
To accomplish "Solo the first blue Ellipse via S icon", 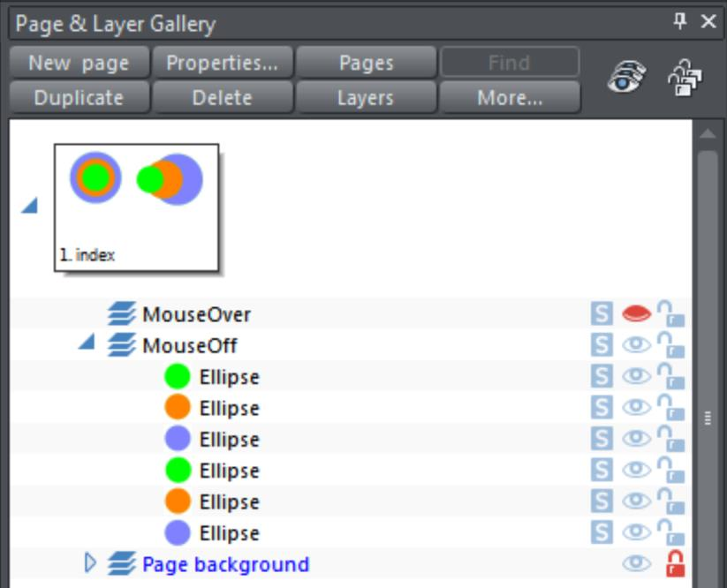I will click(x=602, y=438).
